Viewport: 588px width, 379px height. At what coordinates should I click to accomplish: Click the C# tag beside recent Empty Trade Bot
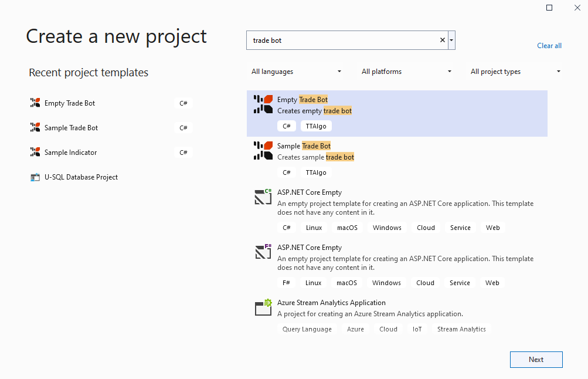[x=183, y=103]
